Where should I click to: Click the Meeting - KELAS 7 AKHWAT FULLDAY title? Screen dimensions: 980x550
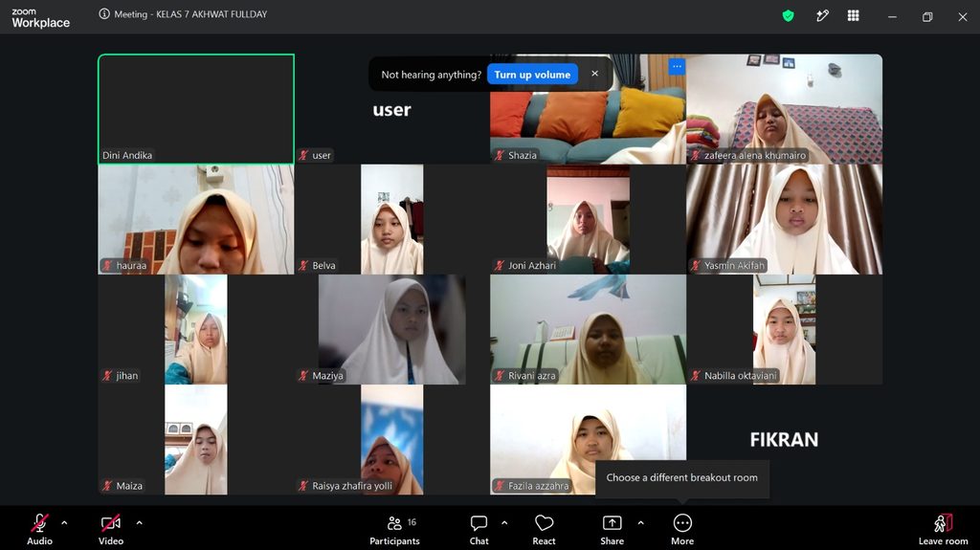(x=190, y=13)
